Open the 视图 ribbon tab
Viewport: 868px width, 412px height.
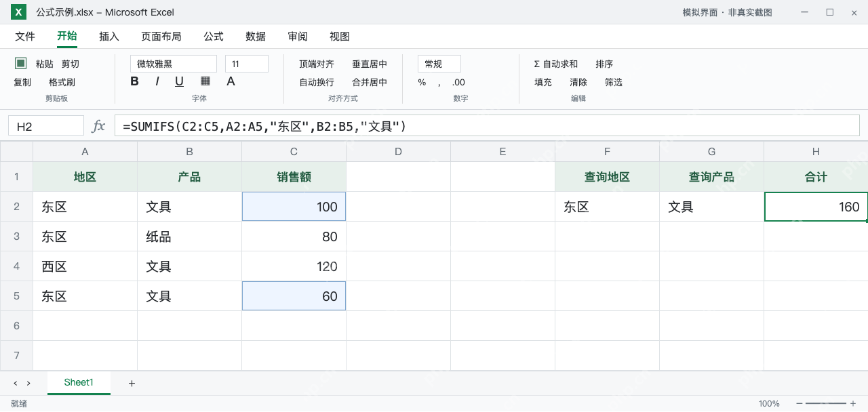click(340, 37)
